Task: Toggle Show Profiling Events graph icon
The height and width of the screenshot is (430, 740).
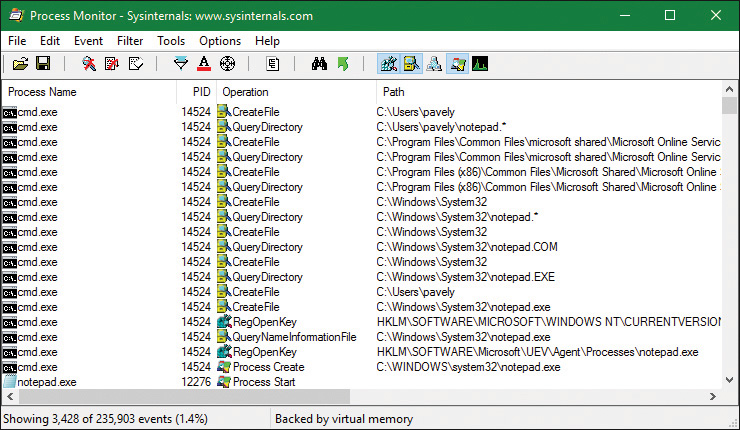Action: click(x=480, y=64)
